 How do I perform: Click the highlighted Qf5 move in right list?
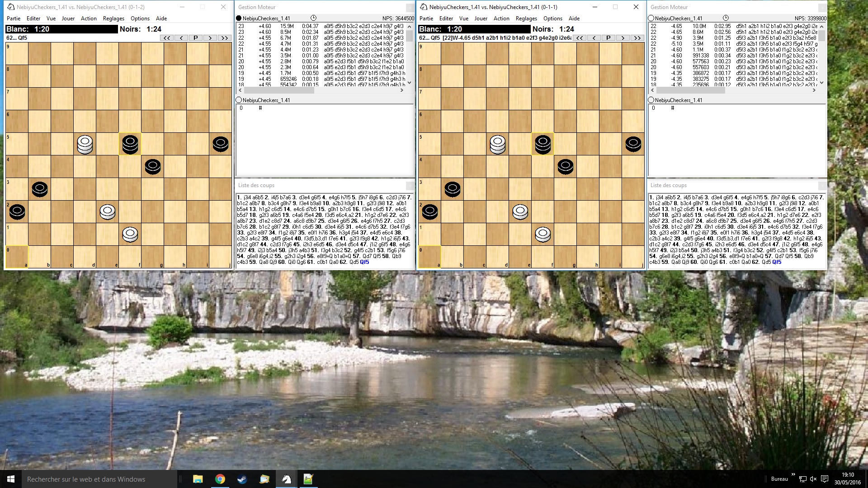[777, 262]
